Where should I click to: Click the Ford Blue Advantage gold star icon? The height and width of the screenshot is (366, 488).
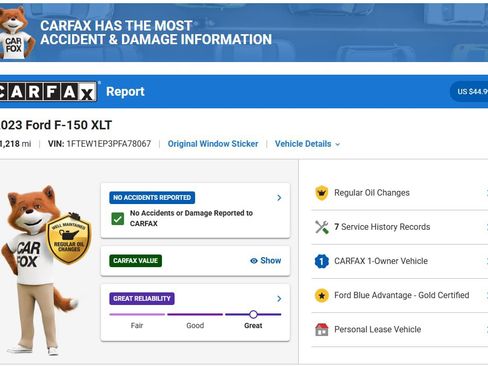pos(322,296)
